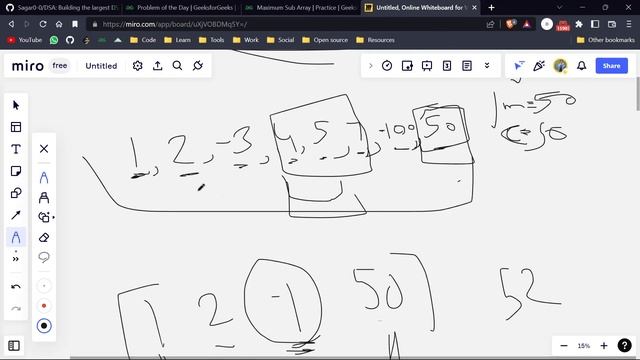Pick the red pen color
This screenshot has height=360, width=640.
click(x=44, y=306)
